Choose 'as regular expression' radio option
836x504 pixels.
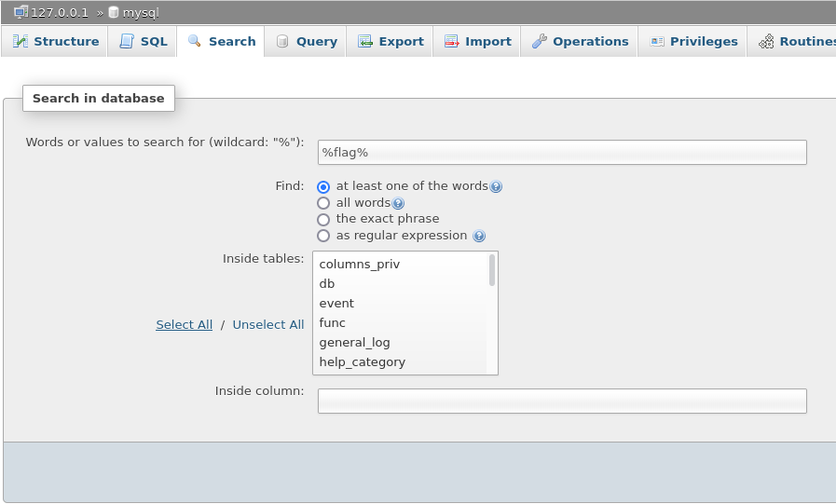[323, 236]
